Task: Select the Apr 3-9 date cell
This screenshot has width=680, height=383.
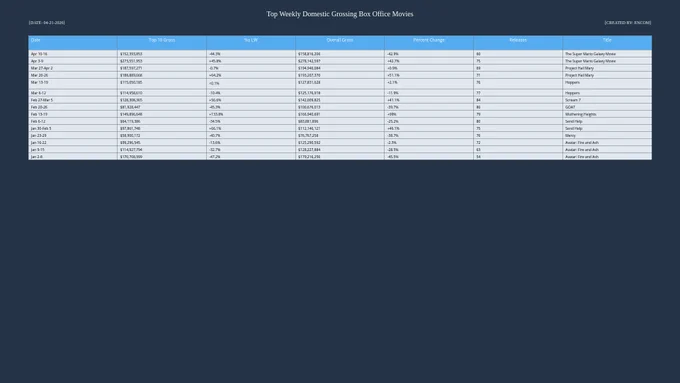Action: pos(73,61)
